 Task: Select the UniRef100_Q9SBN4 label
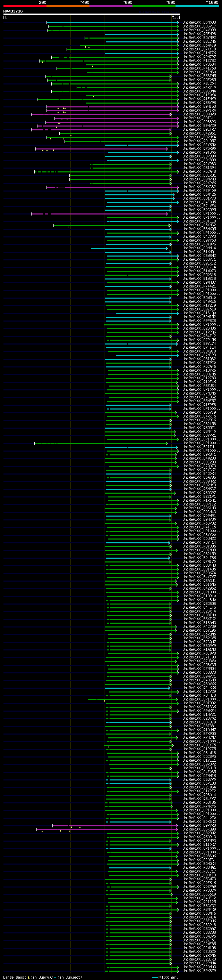199,91
